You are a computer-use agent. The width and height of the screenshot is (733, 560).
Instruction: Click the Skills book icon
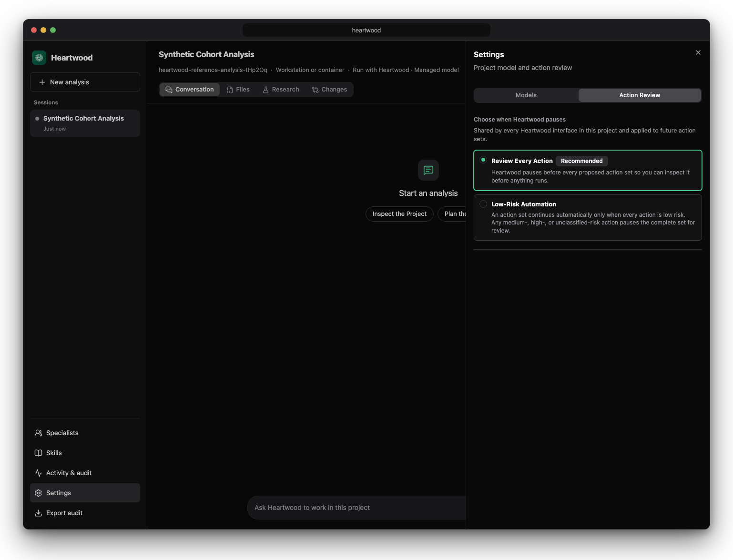point(39,453)
